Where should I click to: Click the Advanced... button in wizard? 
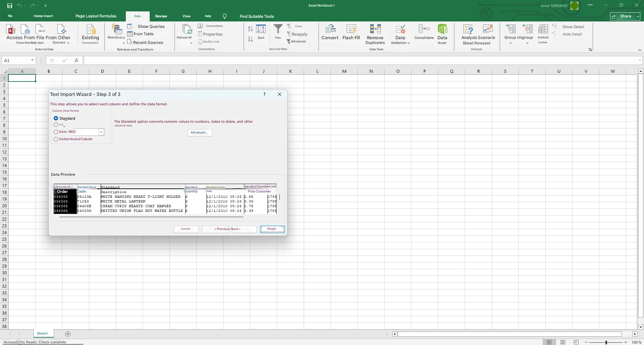[x=200, y=132]
